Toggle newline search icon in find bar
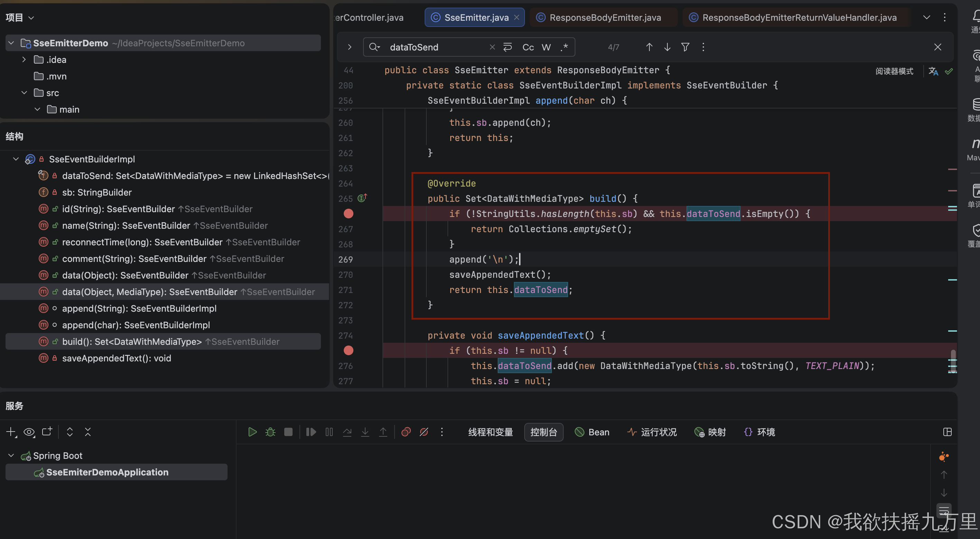The width and height of the screenshot is (980, 539). pos(508,47)
